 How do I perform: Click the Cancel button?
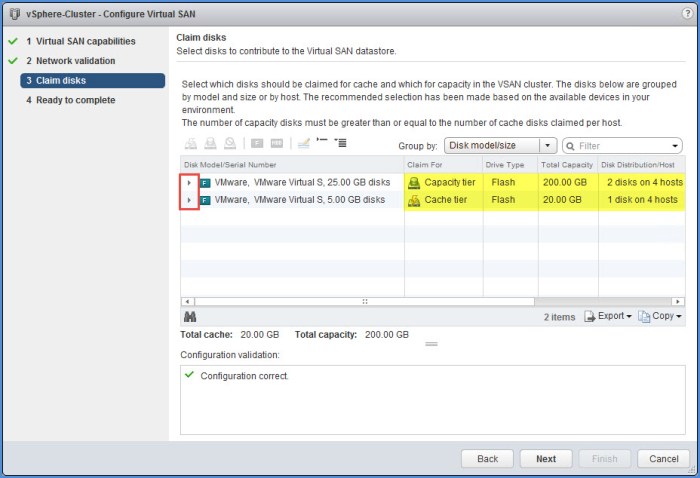[663, 459]
